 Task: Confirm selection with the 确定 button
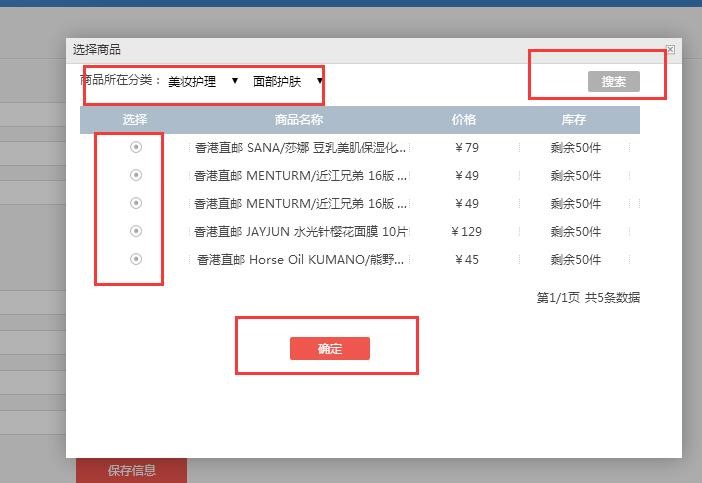point(330,348)
